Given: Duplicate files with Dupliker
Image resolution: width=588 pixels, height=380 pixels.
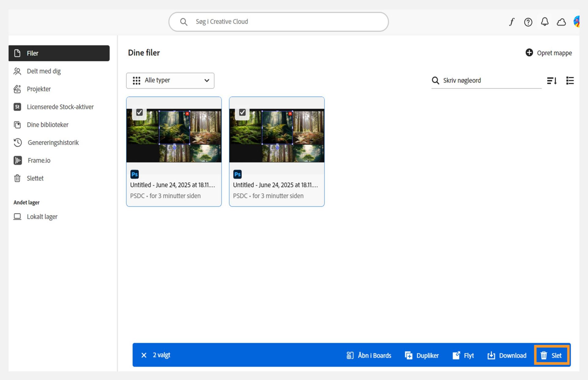Looking at the screenshot, I should [x=422, y=355].
